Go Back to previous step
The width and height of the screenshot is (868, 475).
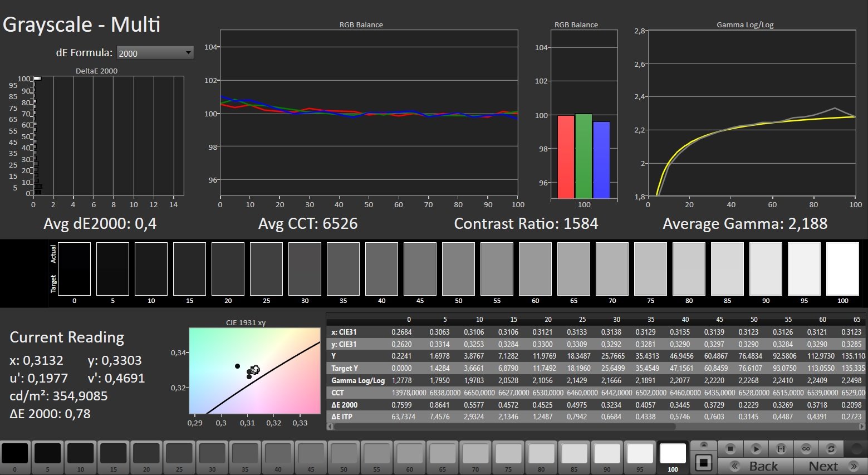[x=756, y=466]
